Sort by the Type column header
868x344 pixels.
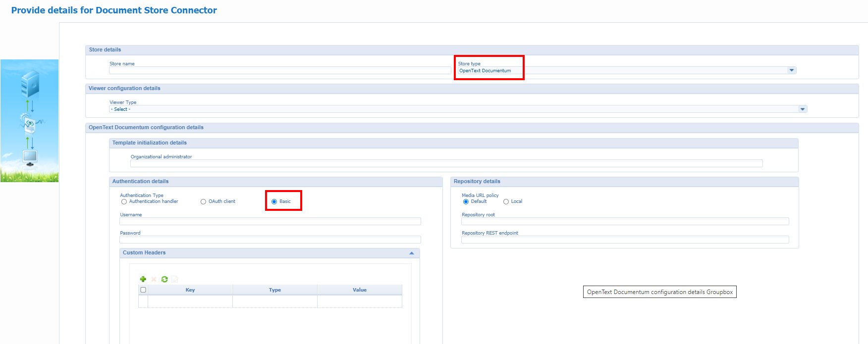click(275, 290)
